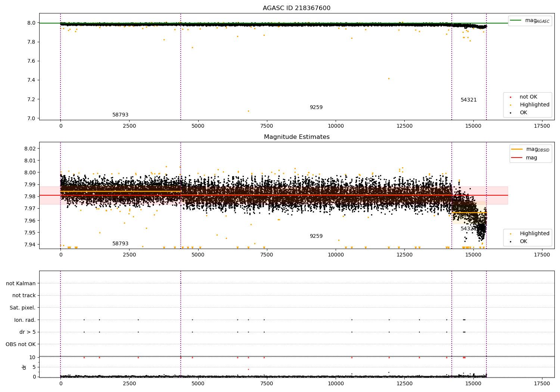This screenshot has width=560, height=392.
Task: Click the "12500" x tick under the bottom plot
Action: pos(404,383)
